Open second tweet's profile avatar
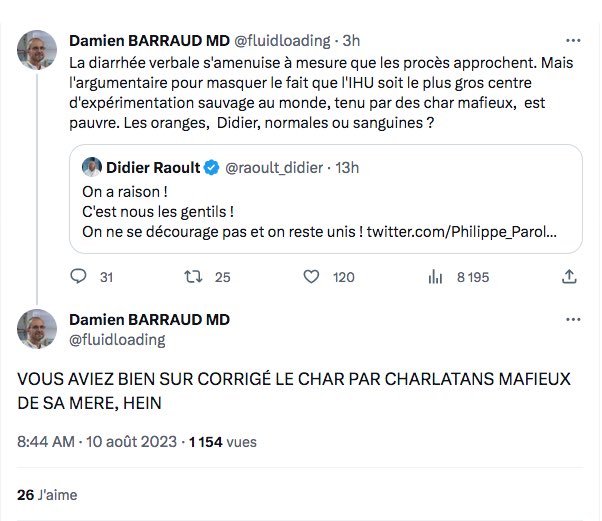 pyautogui.click(x=37, y=329)
